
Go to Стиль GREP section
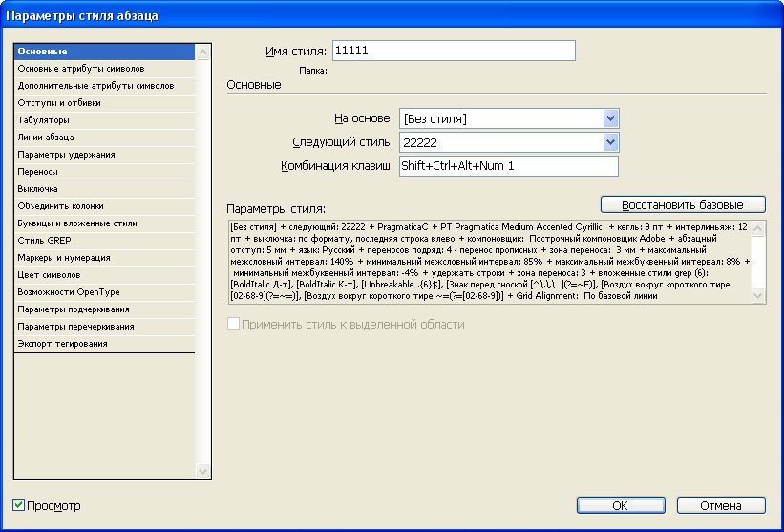click(x=104, y=241)
